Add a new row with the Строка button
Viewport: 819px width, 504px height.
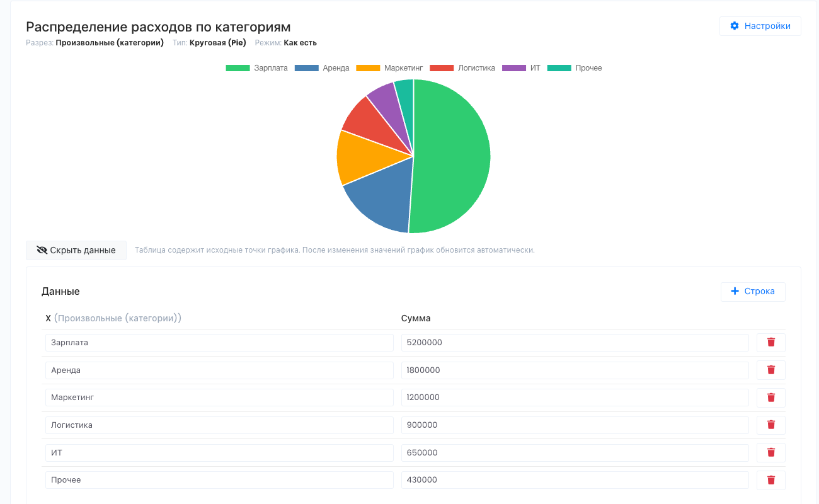coord(753,292)
